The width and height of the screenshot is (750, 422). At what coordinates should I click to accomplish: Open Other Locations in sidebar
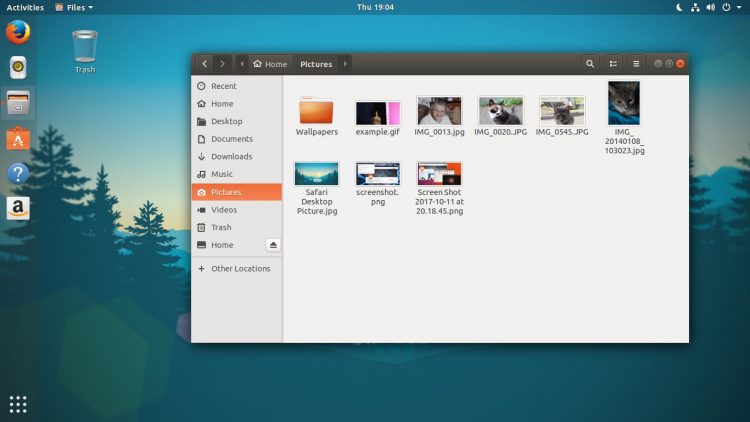(x=240, y=269)
